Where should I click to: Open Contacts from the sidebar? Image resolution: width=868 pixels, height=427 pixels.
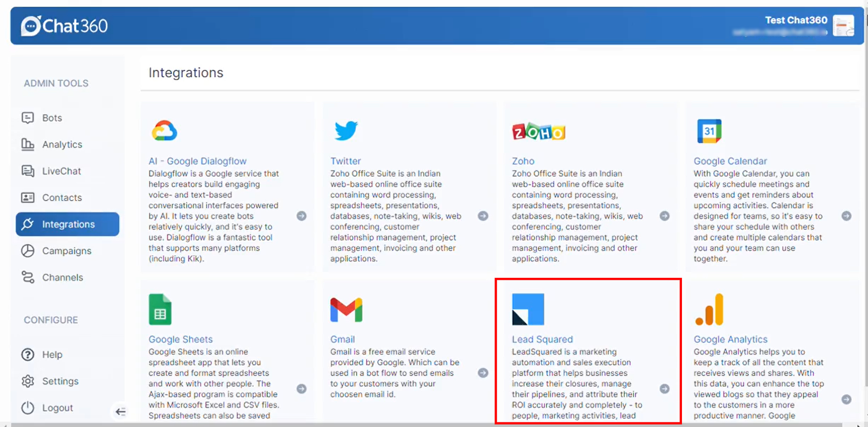(x=62, y=198)
